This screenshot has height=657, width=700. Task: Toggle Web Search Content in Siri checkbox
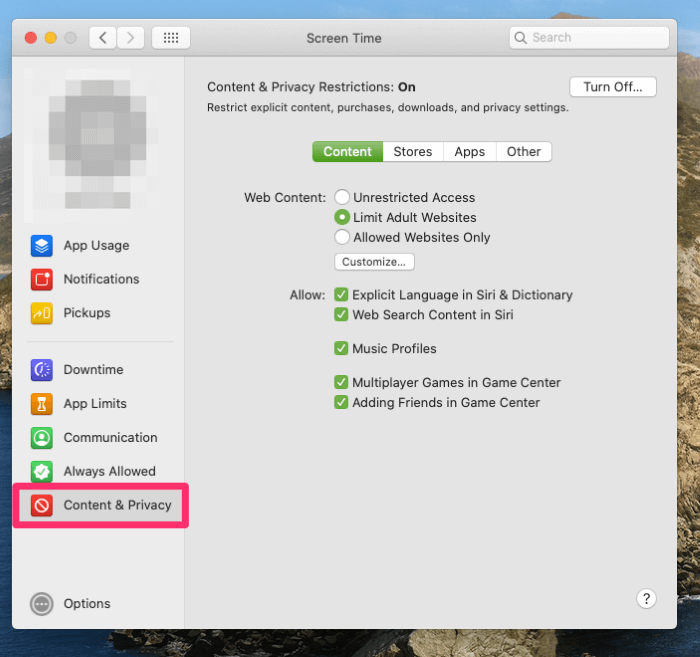pyautogui.click(x=341, y=315)
